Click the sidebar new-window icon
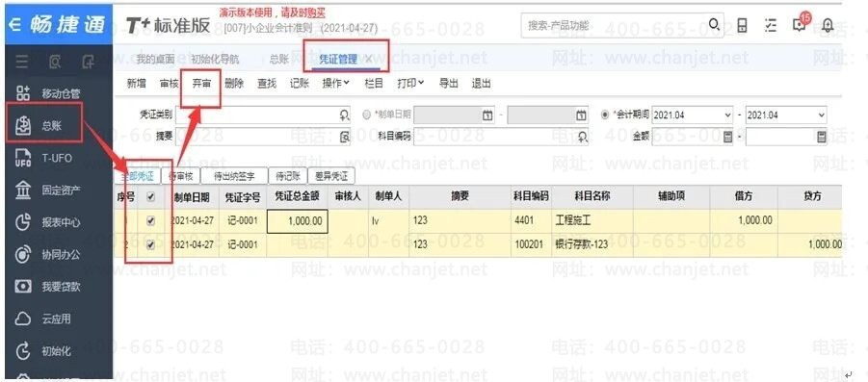The height and width of the screenshot is (382, 868). (x=87, y=63)
